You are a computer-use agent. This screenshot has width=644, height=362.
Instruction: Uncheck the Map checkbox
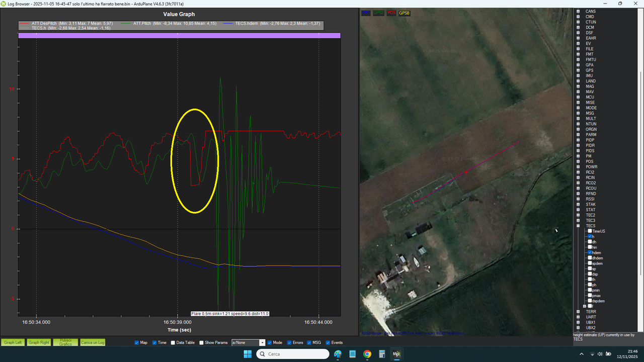(x=137, y=343)
